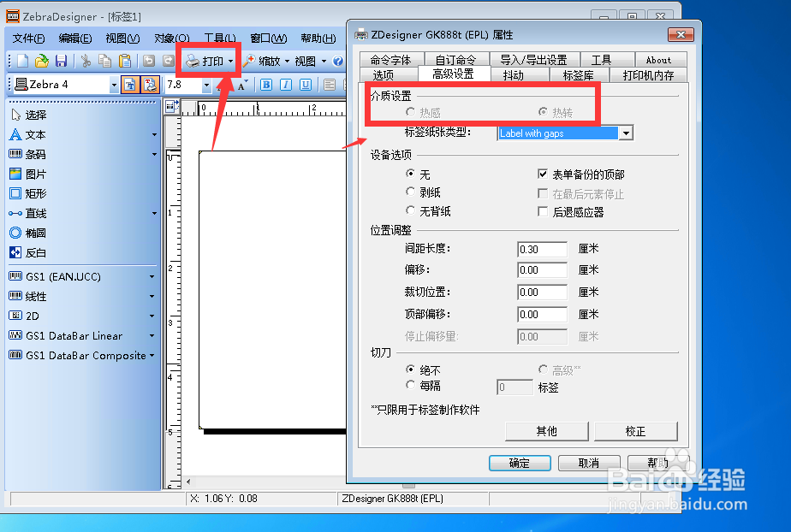This screenshot has height=532, width=791.
Task: Switch to the 标签库 tab
Action: (x=579, y=75)
